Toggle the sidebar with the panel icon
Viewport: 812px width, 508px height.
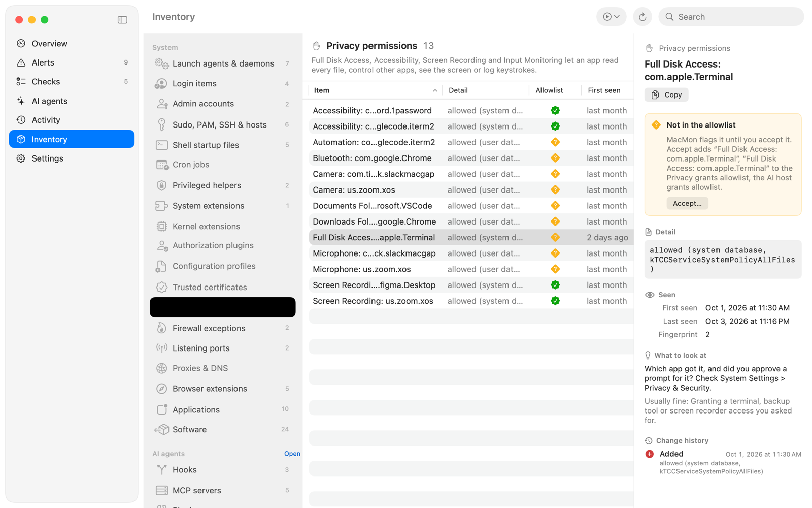point(122,20)
